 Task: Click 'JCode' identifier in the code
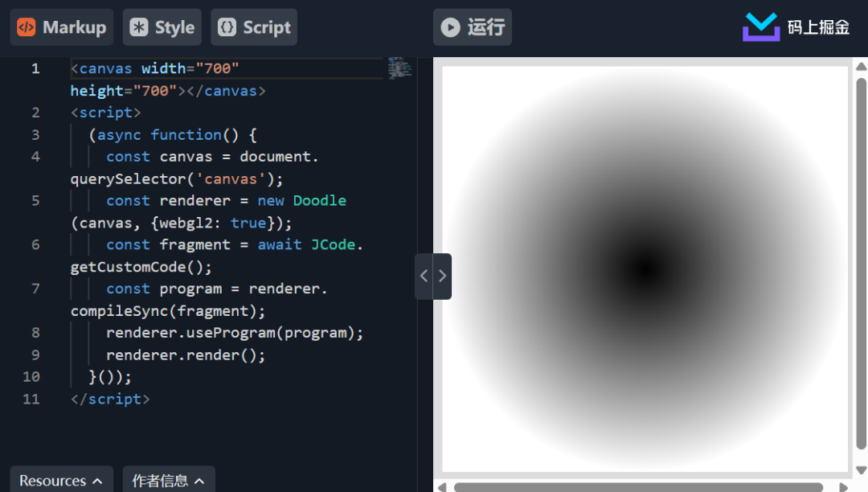coord(333,244)
